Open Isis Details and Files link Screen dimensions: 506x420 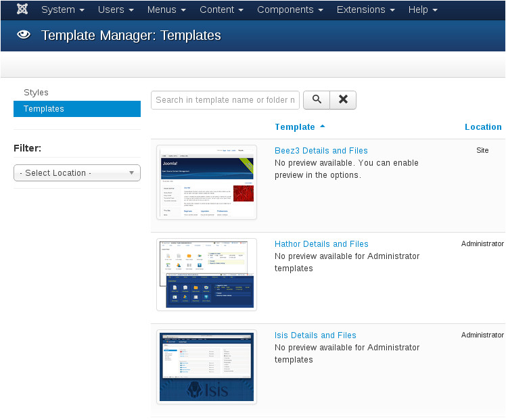point(315,335)
